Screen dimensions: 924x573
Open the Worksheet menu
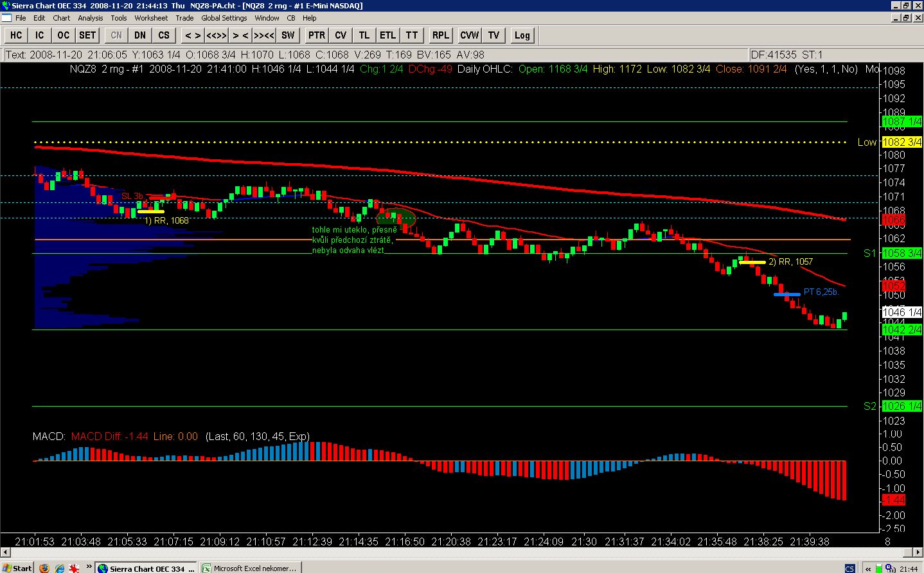click(151, 18)
